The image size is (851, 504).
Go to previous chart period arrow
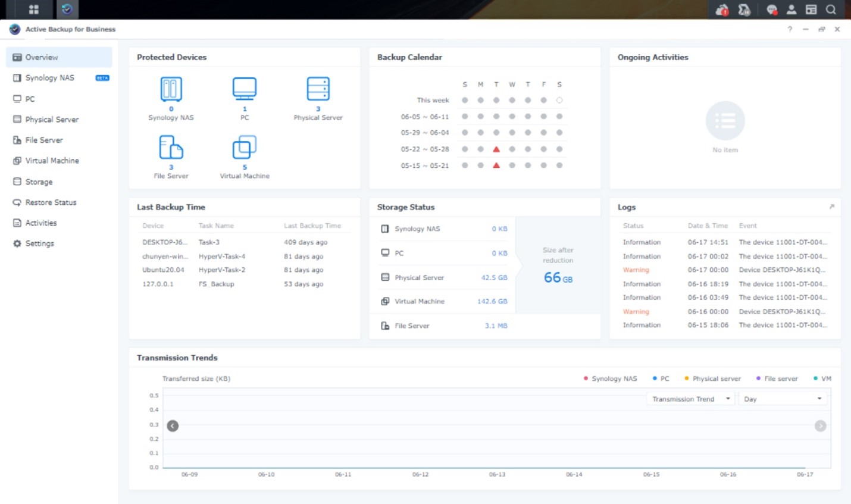[x=173, y=425]
